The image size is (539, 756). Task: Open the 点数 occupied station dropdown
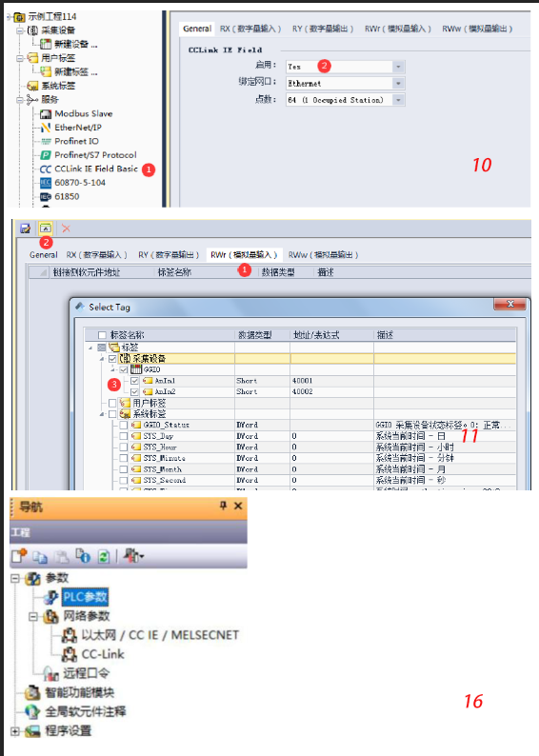pyautogui.click(x=398, y=100)
